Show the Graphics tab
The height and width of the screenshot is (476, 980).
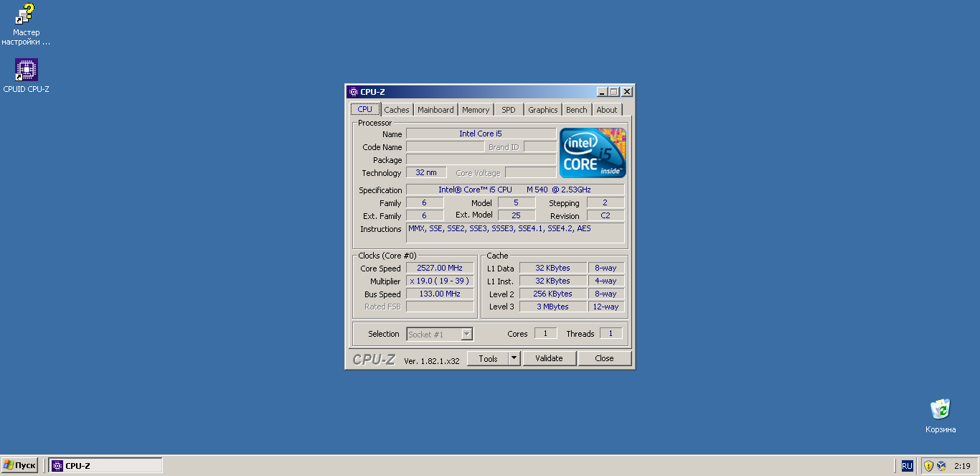(x=542, y=110)
